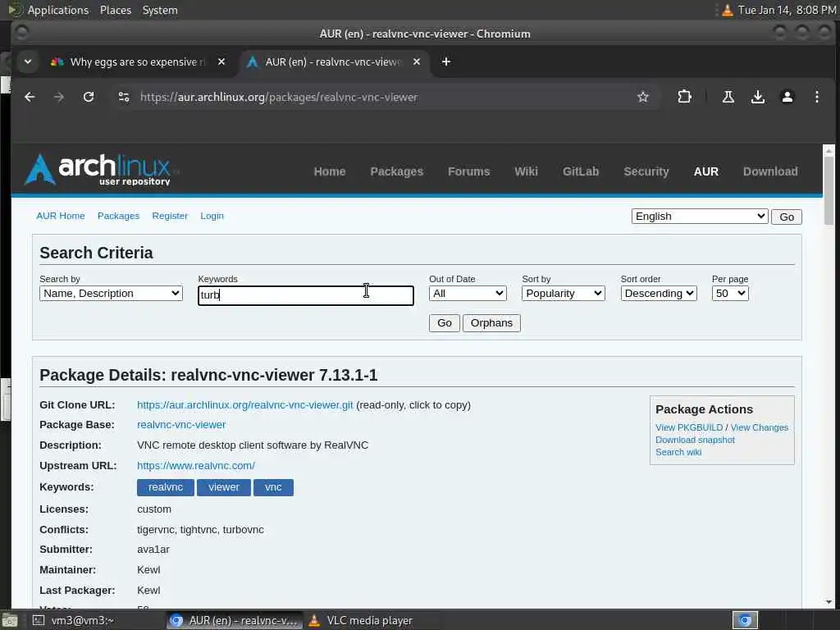
Task: Click the show desktop icon in bottom panel
Action: 9,621
